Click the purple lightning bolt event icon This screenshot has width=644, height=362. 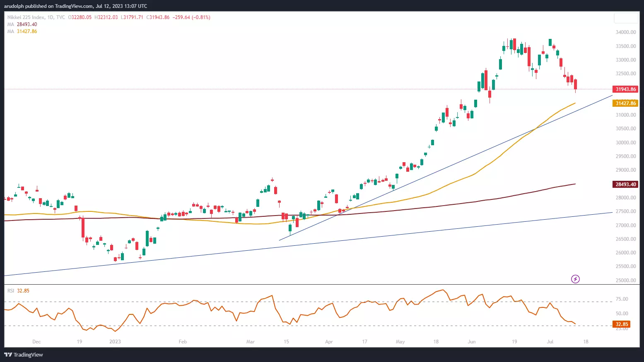coord(575,279)
